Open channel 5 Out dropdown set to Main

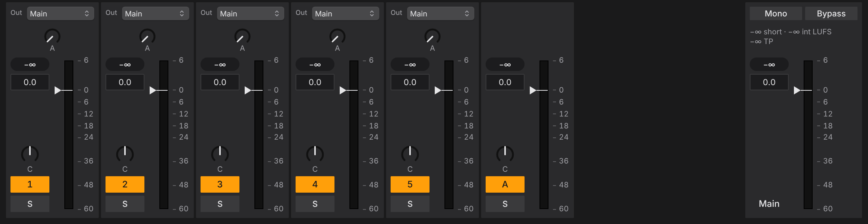440,14
